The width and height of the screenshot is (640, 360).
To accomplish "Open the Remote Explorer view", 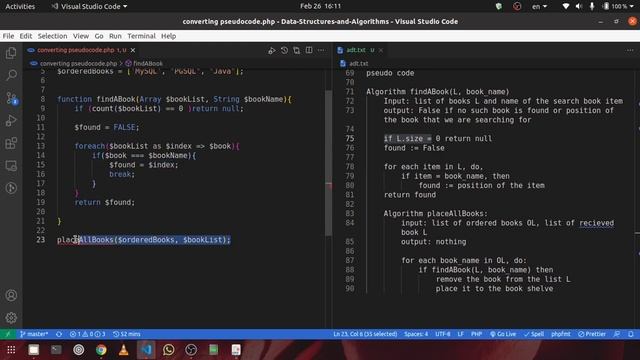I will (11, 166).
